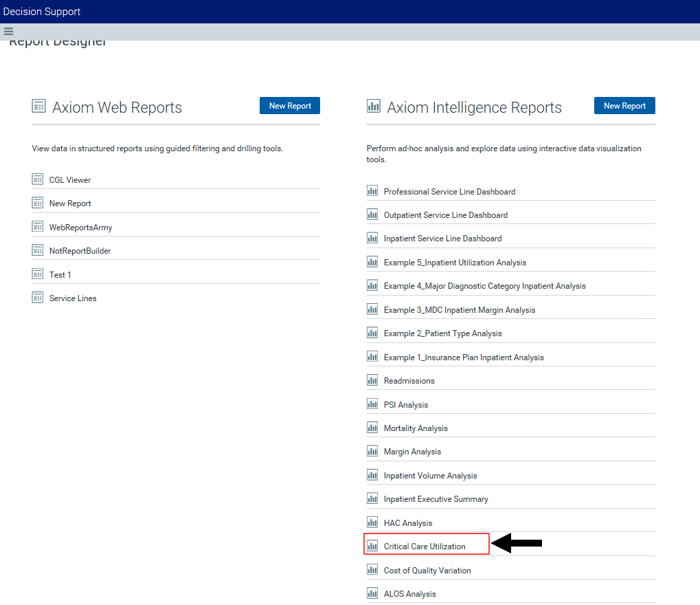
Task: Click the 'Perform ad-hoc analysis' description text
Action: point(504,154)
